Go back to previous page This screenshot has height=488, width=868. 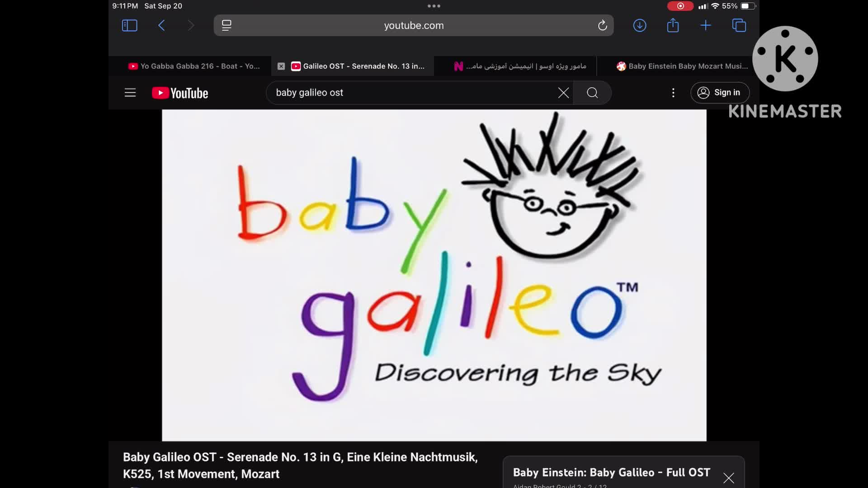[x=161, y=25]
